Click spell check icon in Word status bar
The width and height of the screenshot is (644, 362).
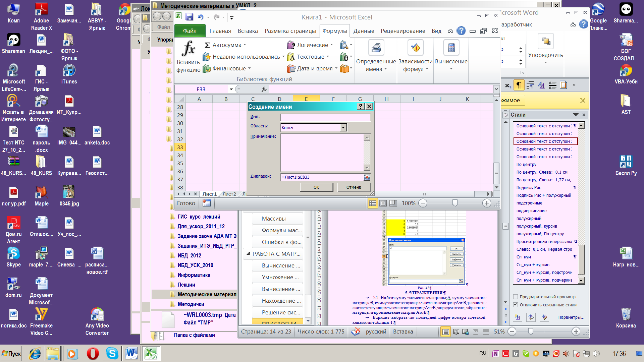coord(355,331)
